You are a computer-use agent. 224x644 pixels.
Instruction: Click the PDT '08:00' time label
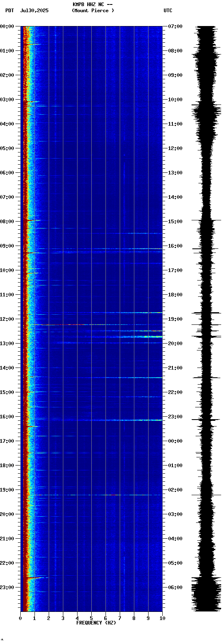7,222
